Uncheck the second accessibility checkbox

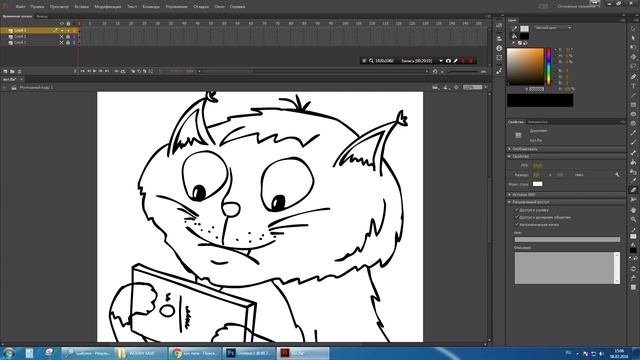516,217
